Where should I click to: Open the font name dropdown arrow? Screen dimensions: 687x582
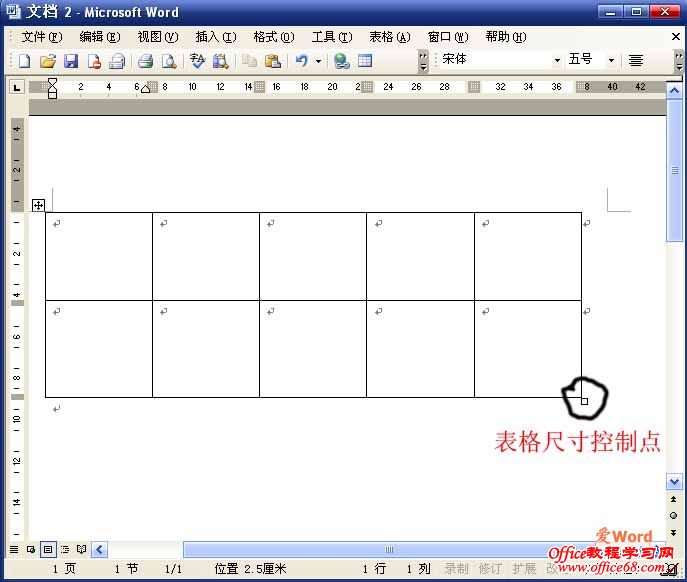point(557,60)
